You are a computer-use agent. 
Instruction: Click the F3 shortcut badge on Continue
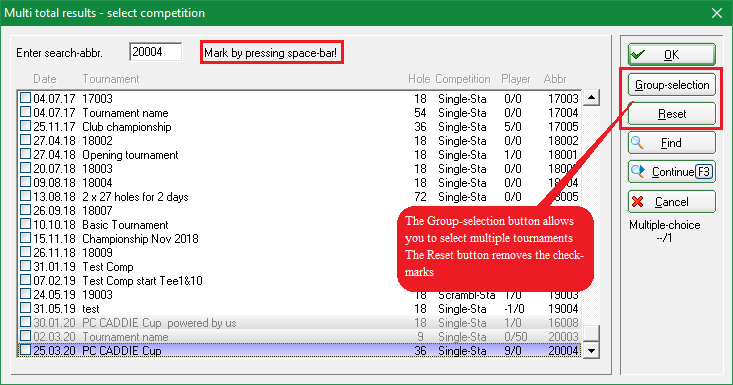pos(704,172)
